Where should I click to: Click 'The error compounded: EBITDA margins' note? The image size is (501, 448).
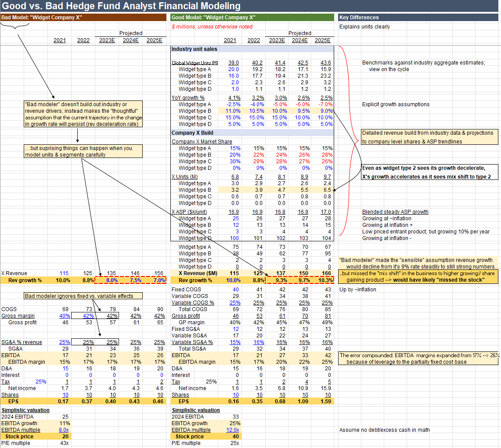[418, 358]
